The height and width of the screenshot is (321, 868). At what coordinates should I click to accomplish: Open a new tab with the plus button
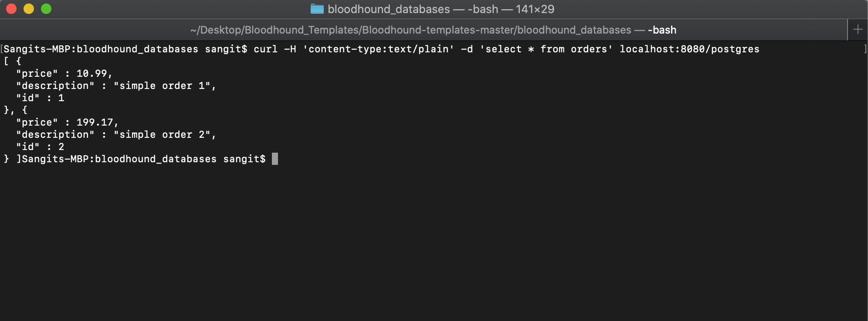pos(858,29)
